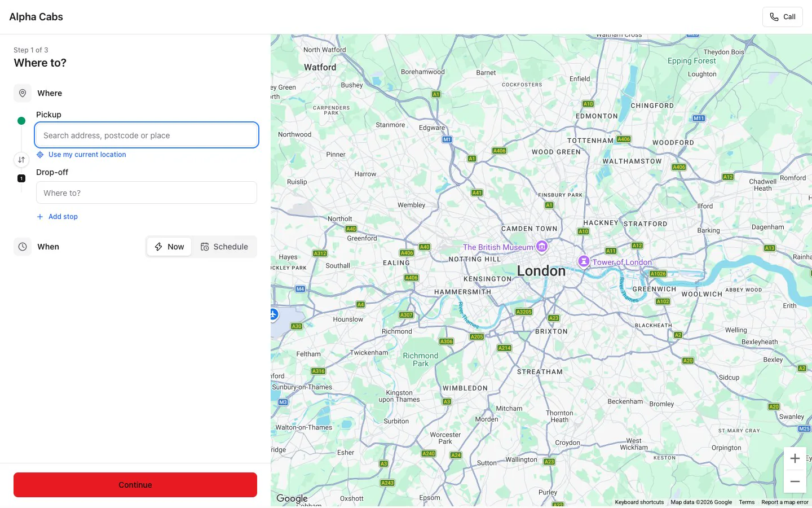This screenshot has height=508, width=812.
Task: Click the M11 motorway shield
Action: tap(699, 118)
